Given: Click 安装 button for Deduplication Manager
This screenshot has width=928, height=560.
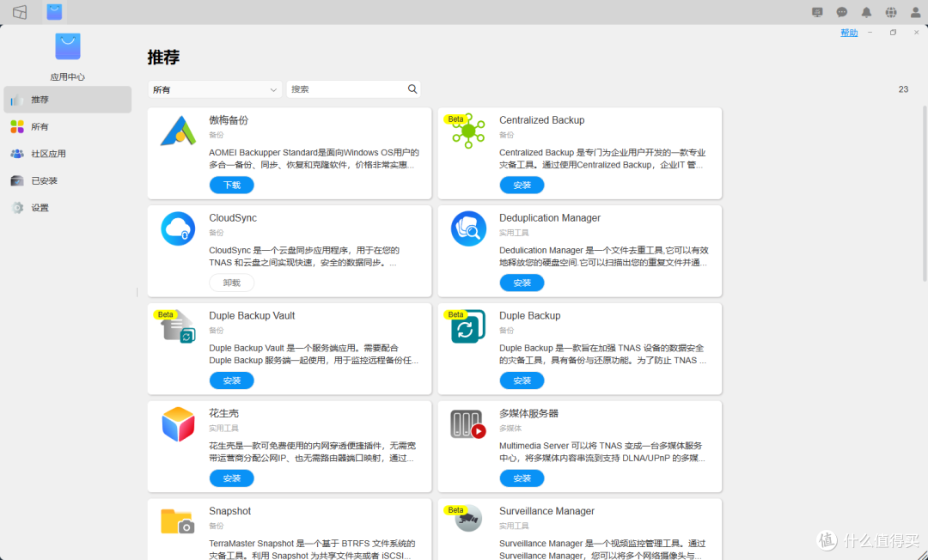Looking at the screenshot, I should (522, 283).
